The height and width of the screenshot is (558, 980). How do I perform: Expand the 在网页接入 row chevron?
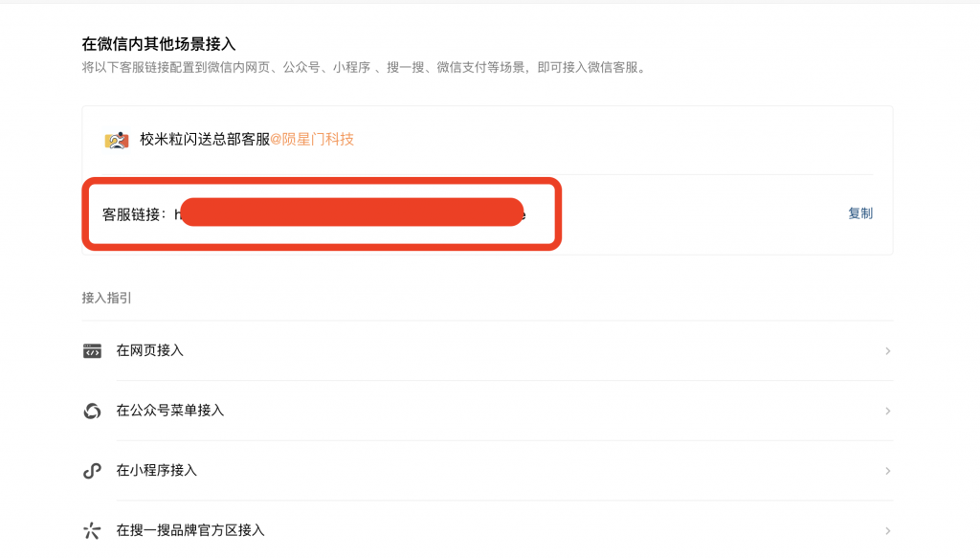click(888, 351)
